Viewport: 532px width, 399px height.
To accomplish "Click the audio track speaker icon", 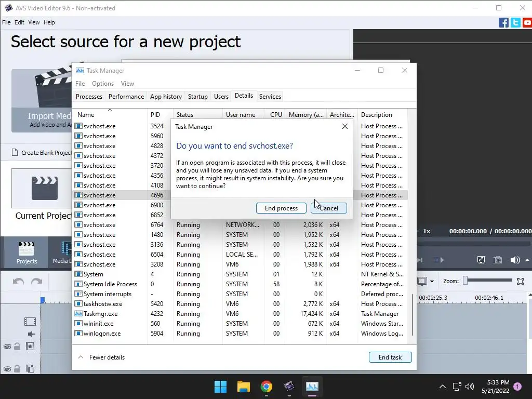I will coord(31,334).
